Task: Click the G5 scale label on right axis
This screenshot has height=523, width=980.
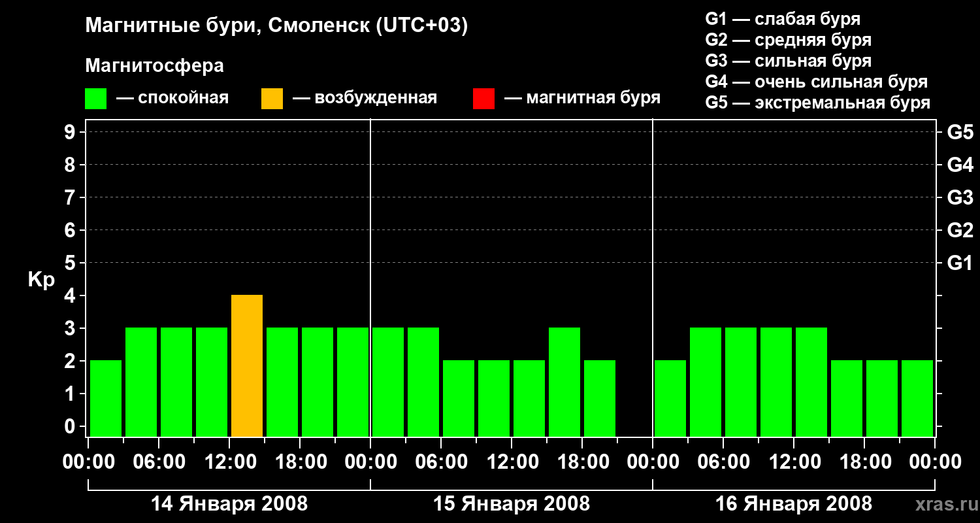Action: point(960,132)
